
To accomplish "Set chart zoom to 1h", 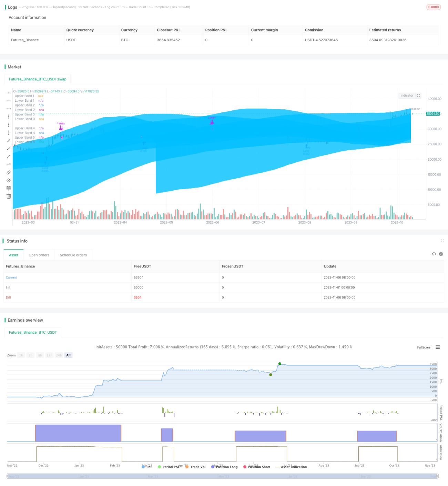I will (21, 355).
